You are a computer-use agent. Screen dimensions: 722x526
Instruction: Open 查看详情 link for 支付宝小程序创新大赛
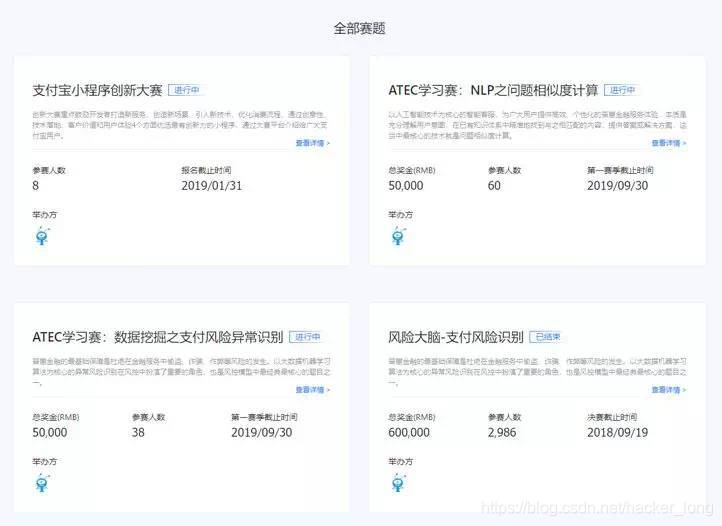coord(313,143)
